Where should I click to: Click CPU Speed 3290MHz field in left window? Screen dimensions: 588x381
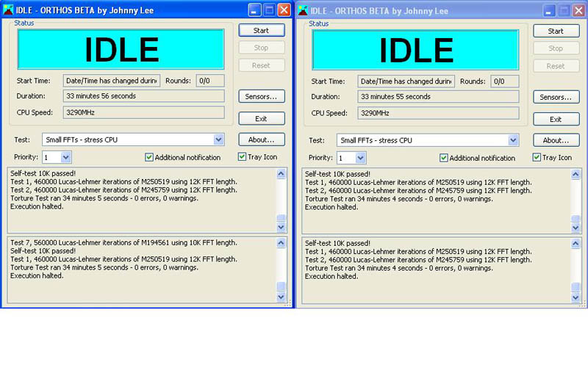[x=143, y=112]
